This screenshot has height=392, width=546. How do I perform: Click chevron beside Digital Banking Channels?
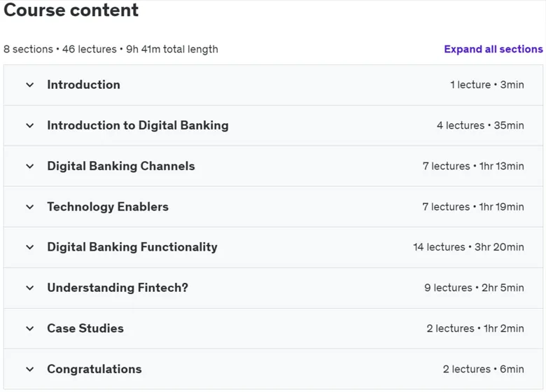(x=30, y=167)
